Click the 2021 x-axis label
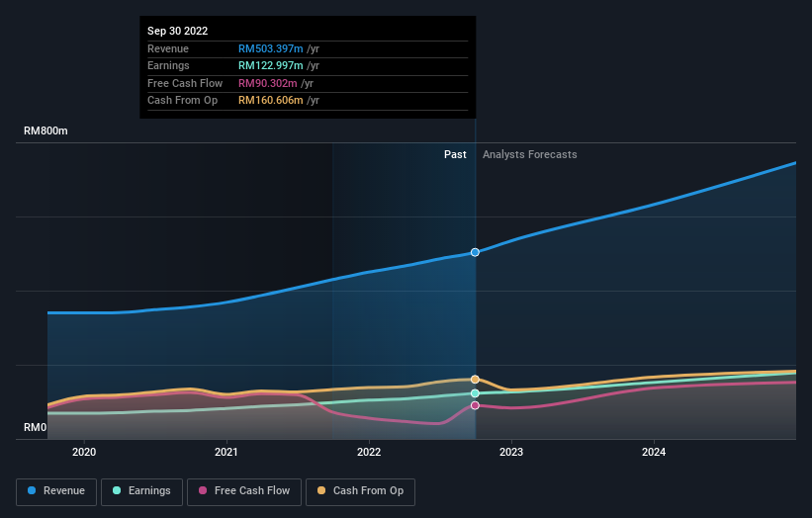The width and height of the screenshot is (812, 518). [226, 452]
